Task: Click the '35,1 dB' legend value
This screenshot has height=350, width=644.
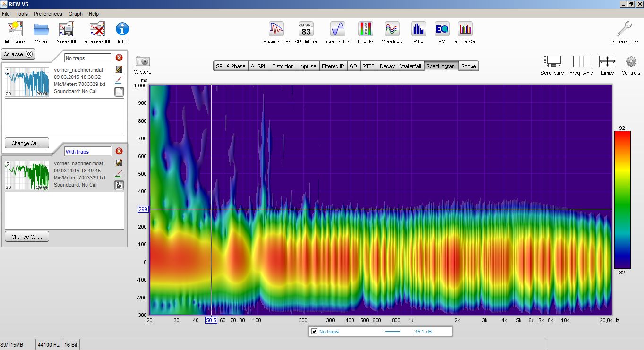Action: click(423, 332)
